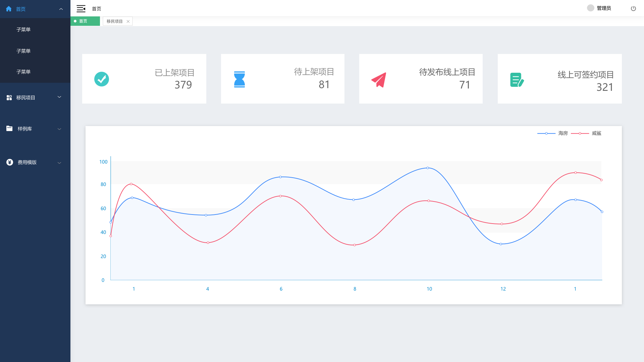Click the hamburger menu collapse icon

tap(81, 9)
